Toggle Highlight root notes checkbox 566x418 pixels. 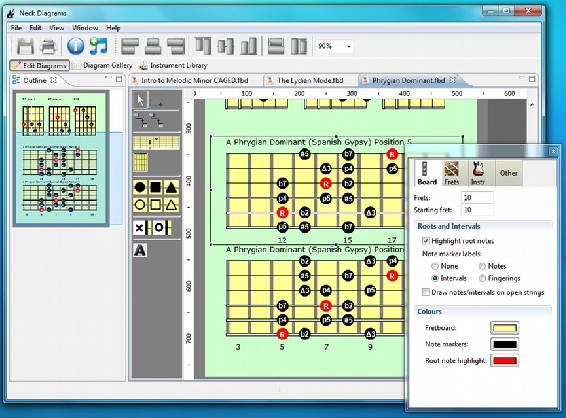point(426,241)
